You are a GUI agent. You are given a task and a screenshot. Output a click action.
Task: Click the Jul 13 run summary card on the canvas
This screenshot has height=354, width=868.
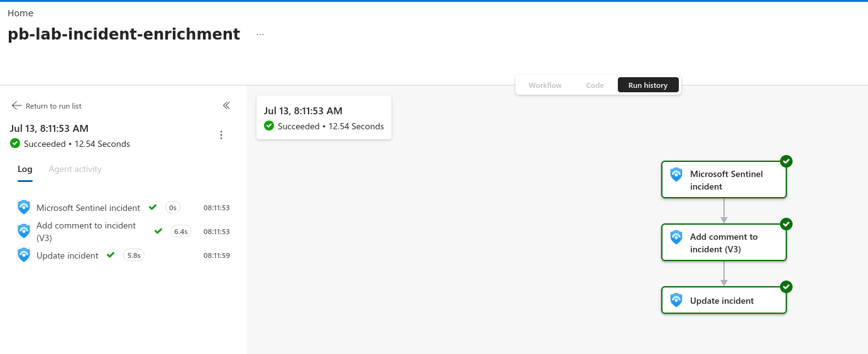324,117
